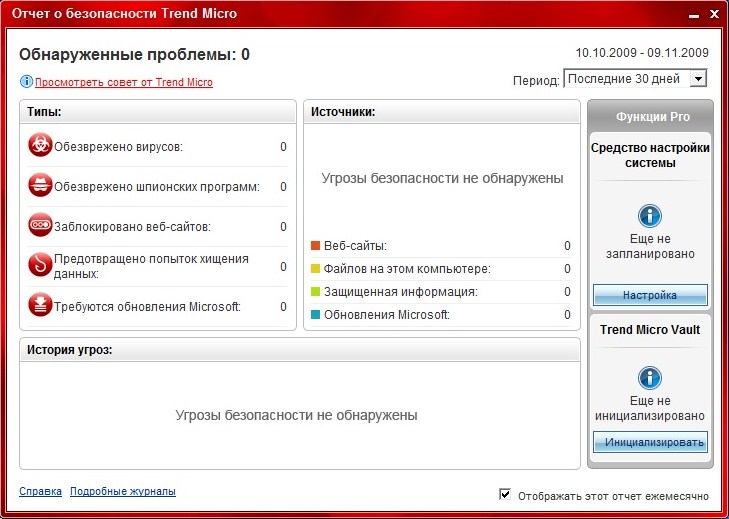Click the info icon under system tuner

tap(650, 216)
